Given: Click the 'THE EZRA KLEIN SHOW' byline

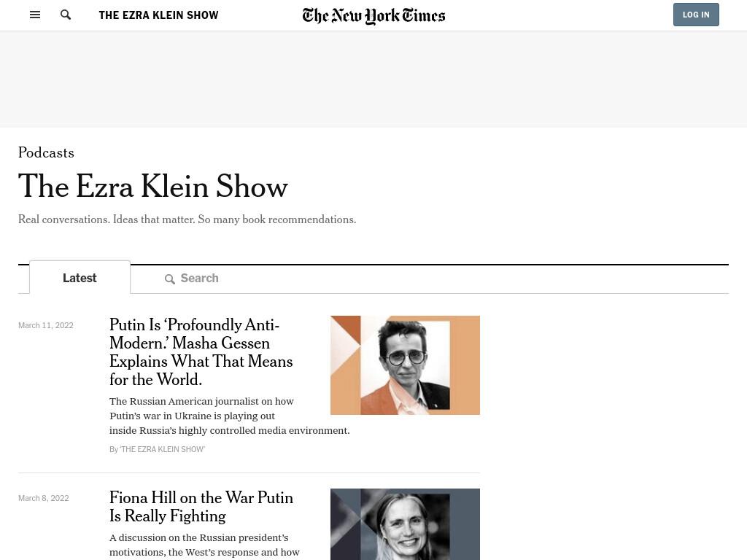Looking at the screenshot, I should (162, 449).
